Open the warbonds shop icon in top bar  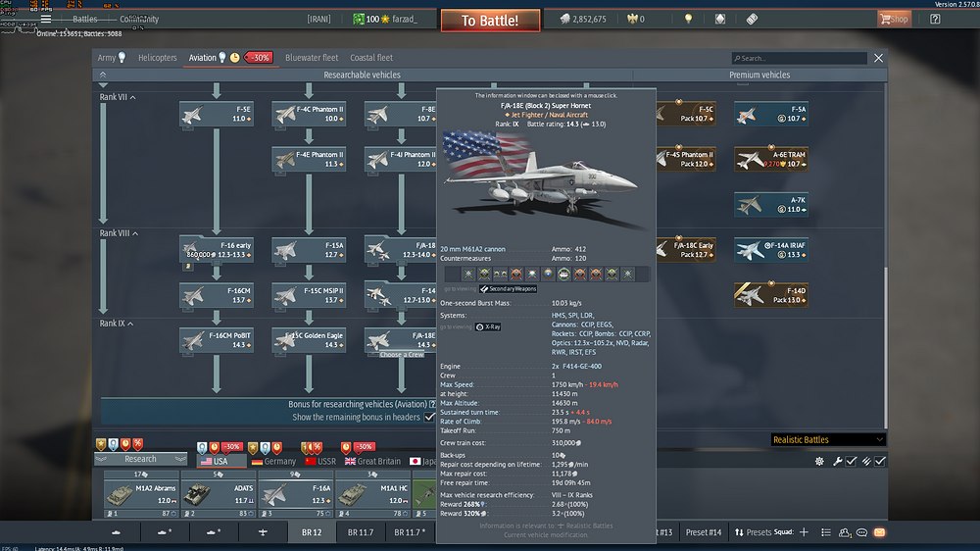[720, 19]
